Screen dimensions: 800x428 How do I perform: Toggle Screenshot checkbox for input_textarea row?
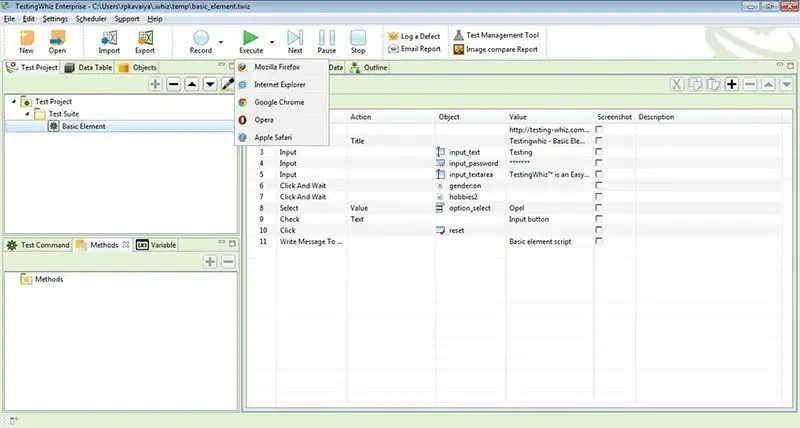coord(599,174)
